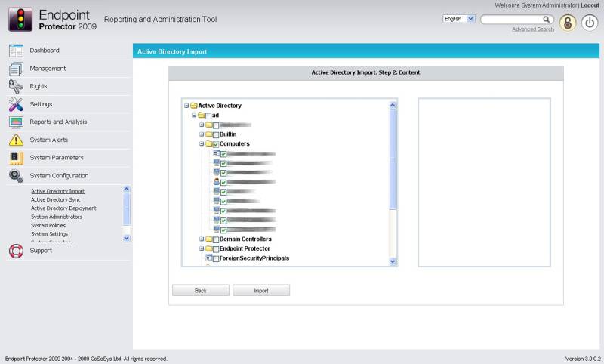
Task: Check the Endpoint Protector tree checkbox
Action: (216, 249)
